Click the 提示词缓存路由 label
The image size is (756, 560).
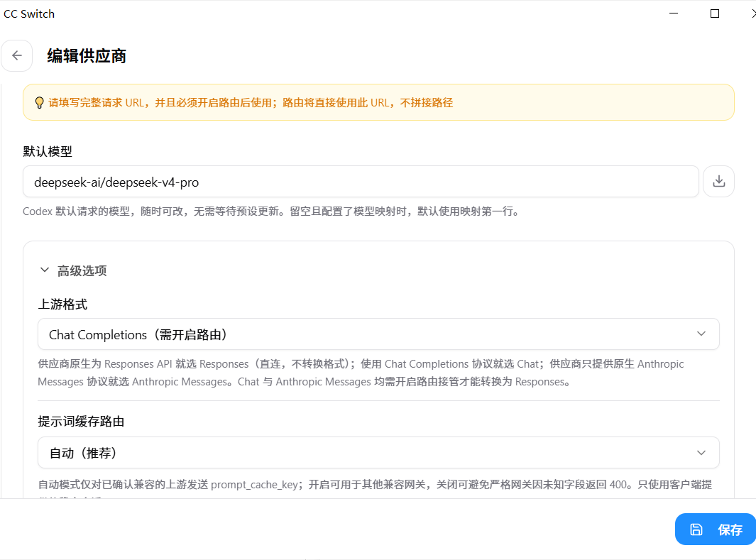[81, 421]
